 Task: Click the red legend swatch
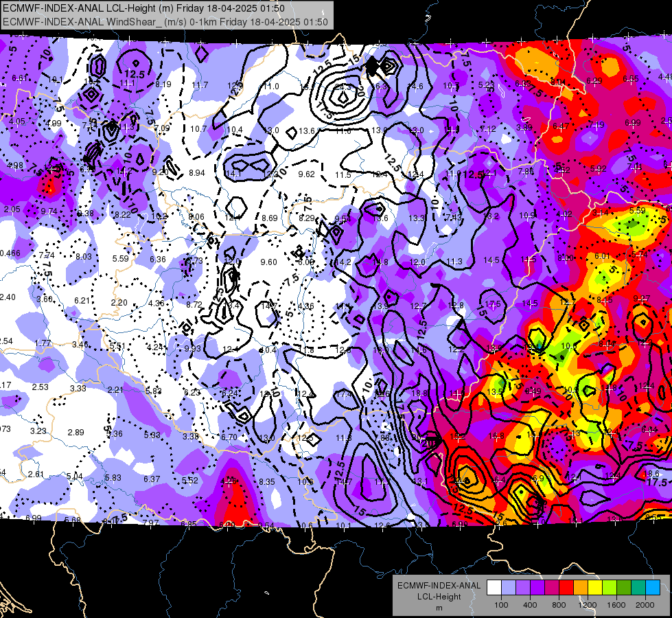[566, 588]
